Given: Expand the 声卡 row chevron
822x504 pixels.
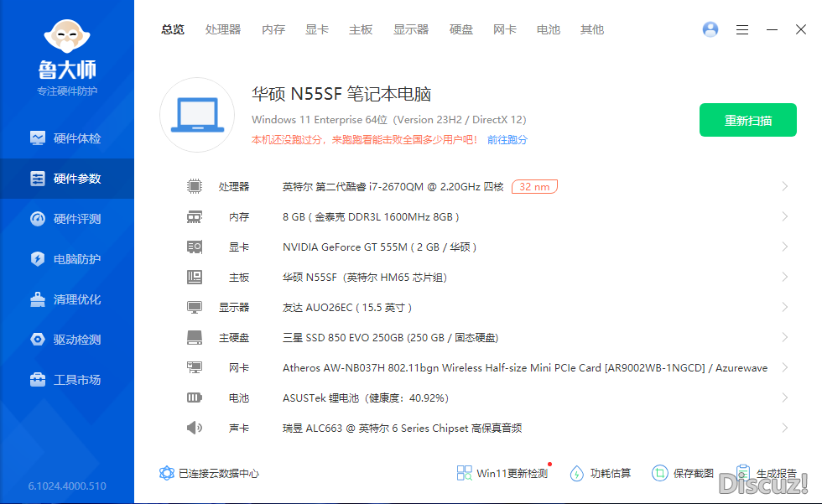Looking at the screenshot, I should coord(785,428).
